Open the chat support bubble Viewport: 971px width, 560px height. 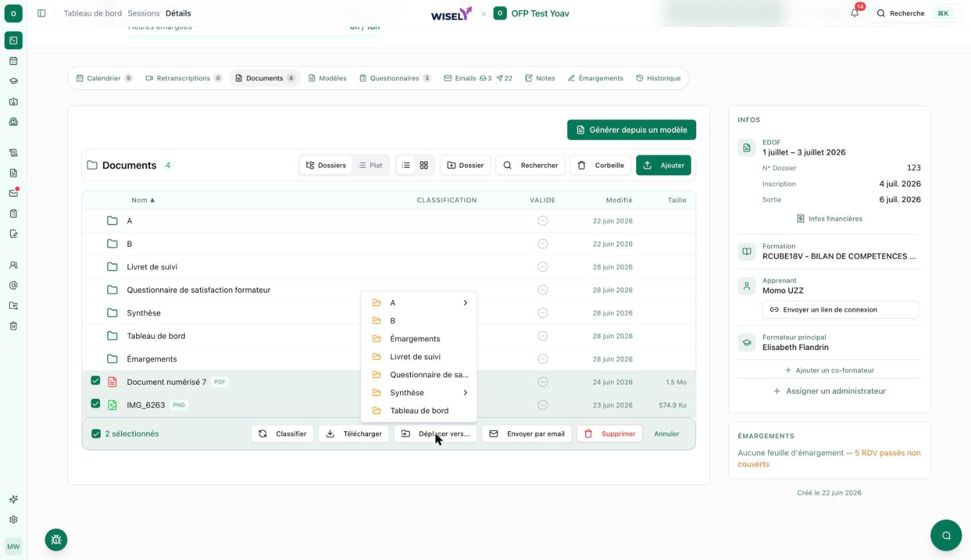[946, 535]
